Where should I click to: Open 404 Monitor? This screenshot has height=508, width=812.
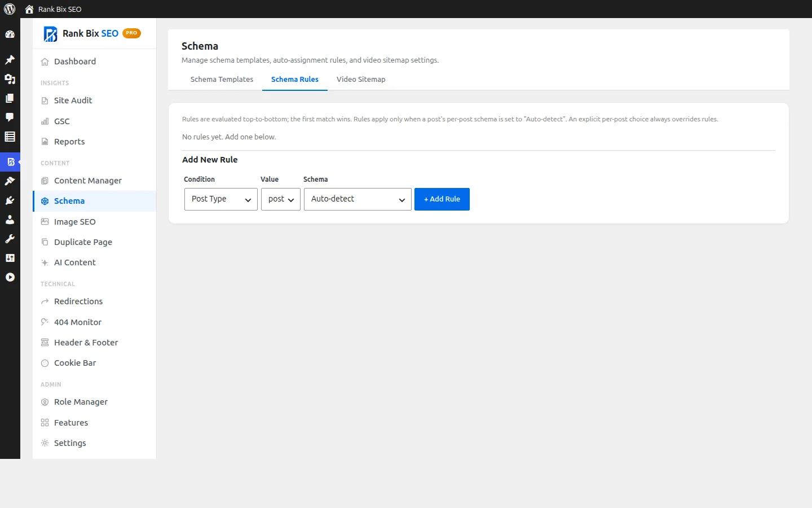(x=95, y=322)
